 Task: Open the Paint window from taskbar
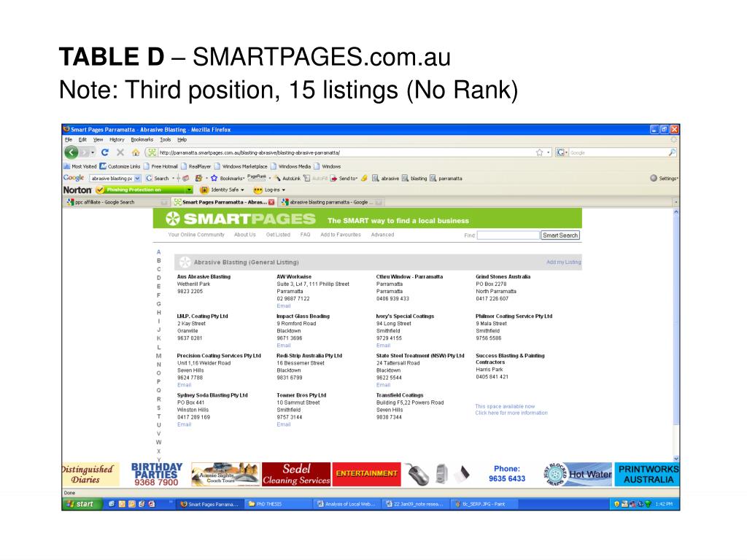(483, 504)
